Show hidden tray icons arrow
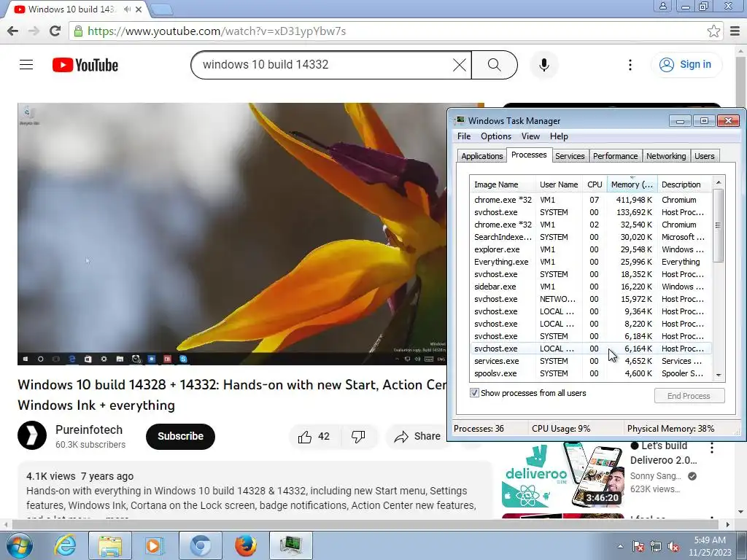 pos(620,546)
